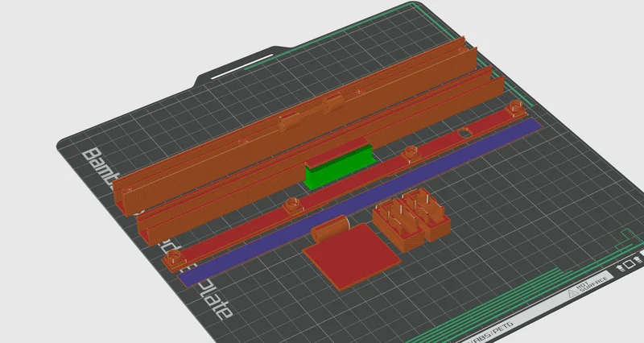
Task: Select the long purple flat strip
Action: point(361,203)
